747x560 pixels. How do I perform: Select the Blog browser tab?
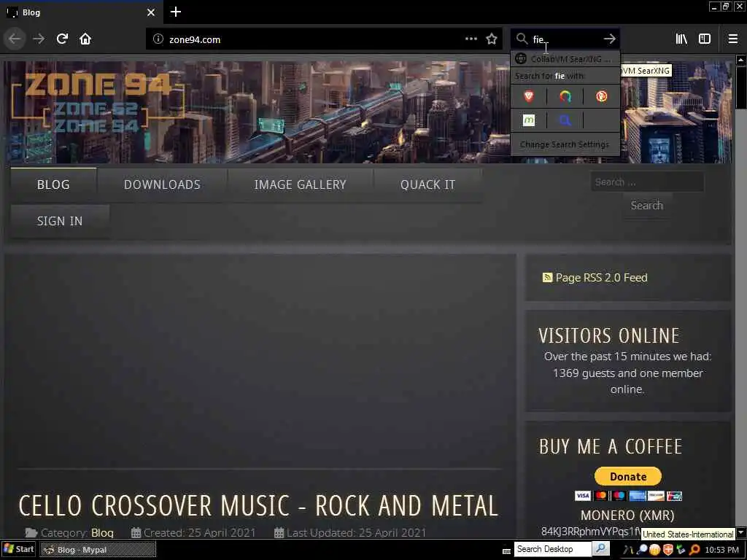82,12
